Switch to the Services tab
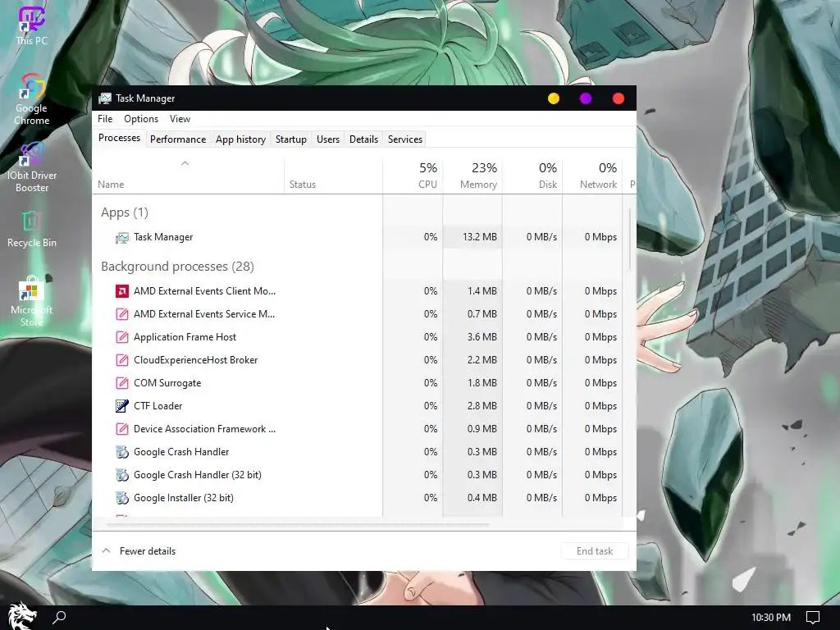840x630 pixels. (405, 139)
